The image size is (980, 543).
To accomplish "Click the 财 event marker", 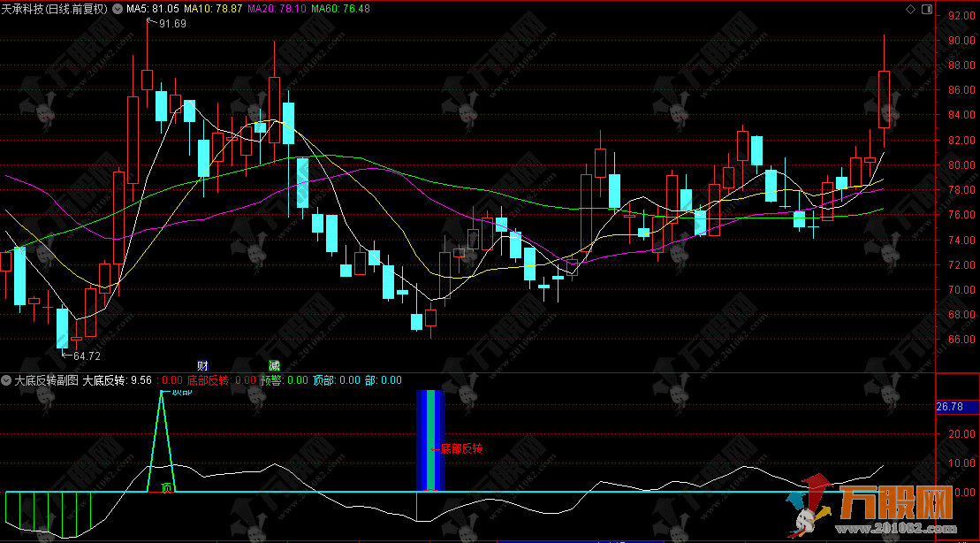I will [x=202, y=365].
